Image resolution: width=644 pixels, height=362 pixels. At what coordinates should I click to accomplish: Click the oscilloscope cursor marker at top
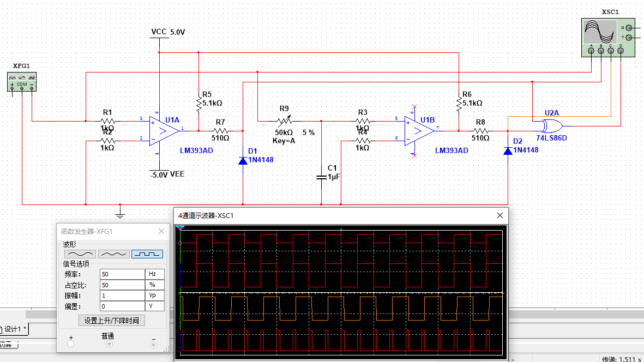[180, 227]
